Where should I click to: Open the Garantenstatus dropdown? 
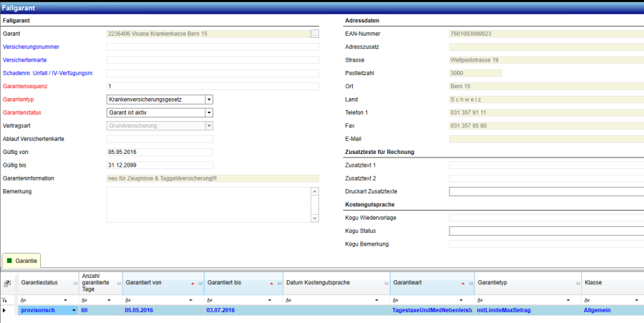pos(209,112)
